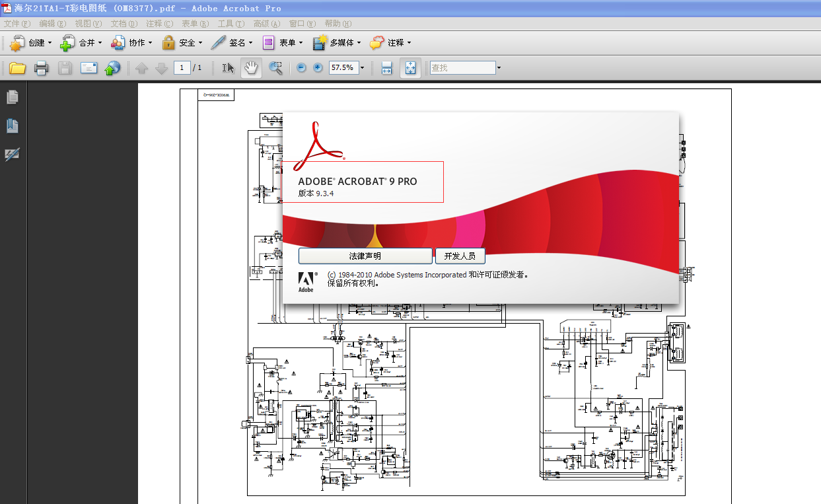The height and width of the screenshot is (504, 821).
Task: Click the zoom in plus icon
Action: (318, 67)
